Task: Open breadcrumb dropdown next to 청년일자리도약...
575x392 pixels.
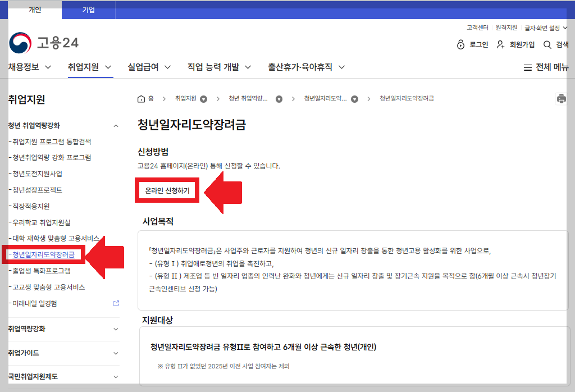Action: (x=355, y=99)
